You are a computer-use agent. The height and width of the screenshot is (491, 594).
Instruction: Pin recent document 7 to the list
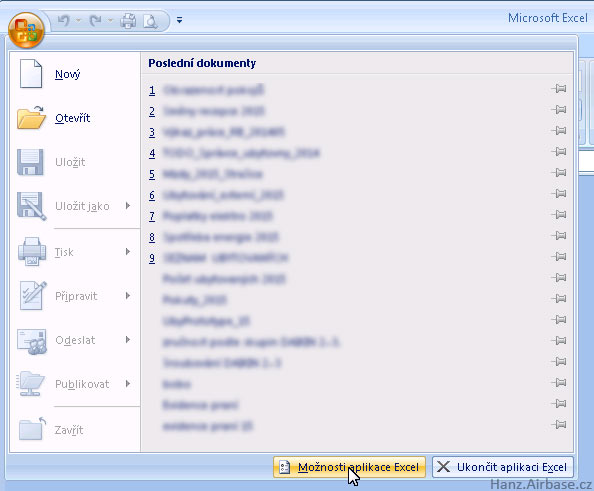coord(559,214)
